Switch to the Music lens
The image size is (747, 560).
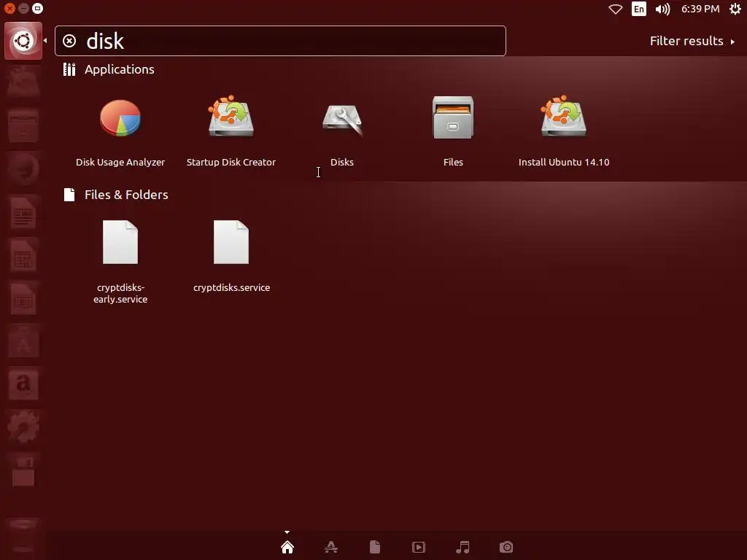pyautogui.click(x=462, y=547)
